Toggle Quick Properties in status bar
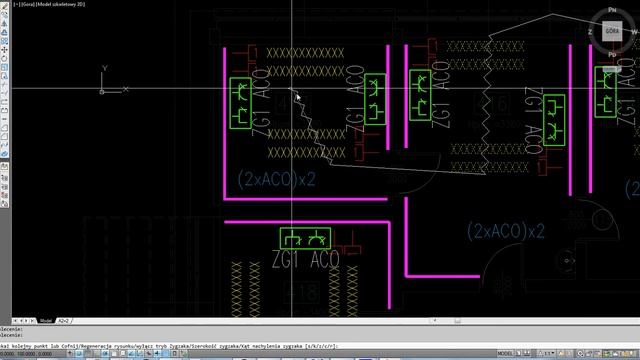Viewport: 640px width, 360px height. 175,353
